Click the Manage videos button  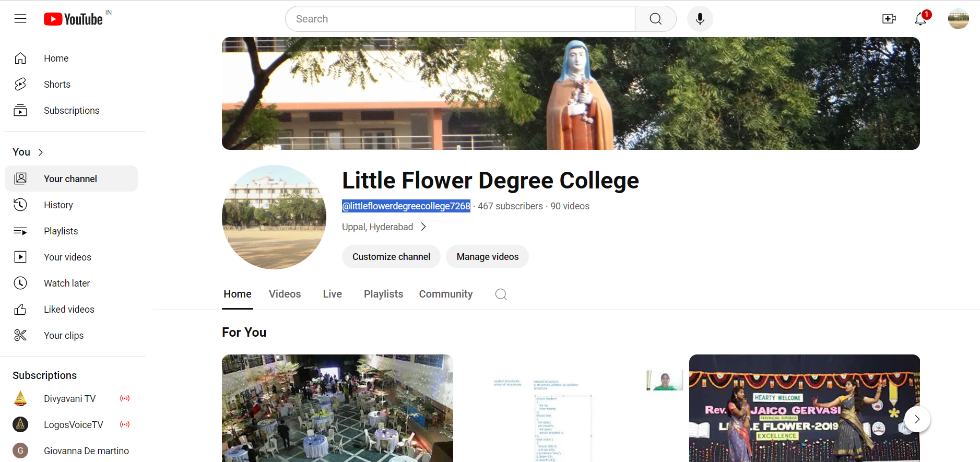(x=487, y=257)
